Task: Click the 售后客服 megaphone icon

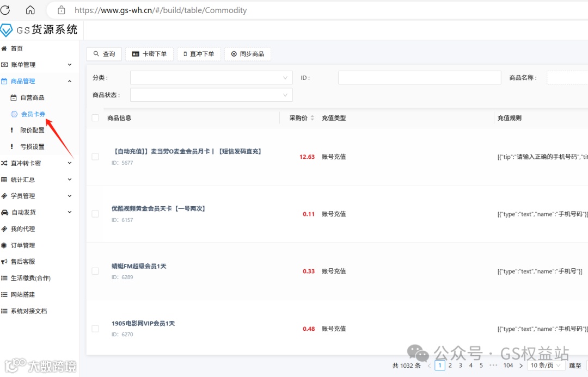Action: tap(4, 261)
